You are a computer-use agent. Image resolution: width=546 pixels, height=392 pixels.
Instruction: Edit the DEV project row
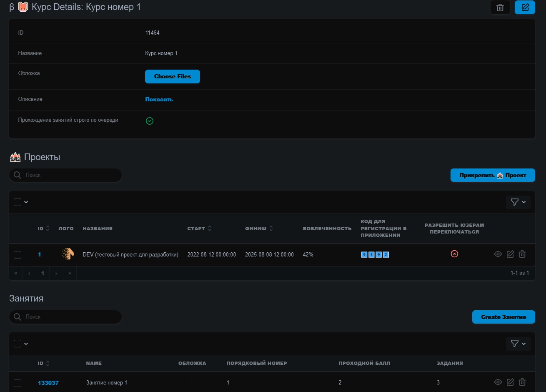[x=510, y=254]
